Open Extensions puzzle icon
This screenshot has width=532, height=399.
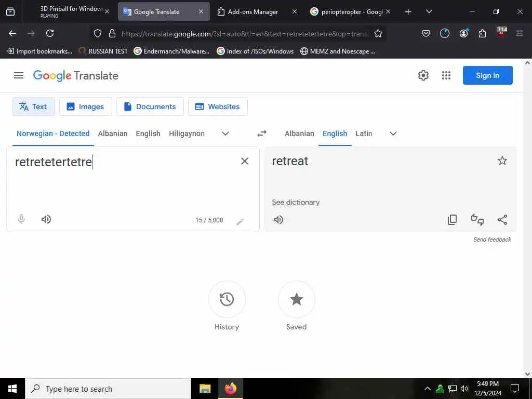pos(482,33)
